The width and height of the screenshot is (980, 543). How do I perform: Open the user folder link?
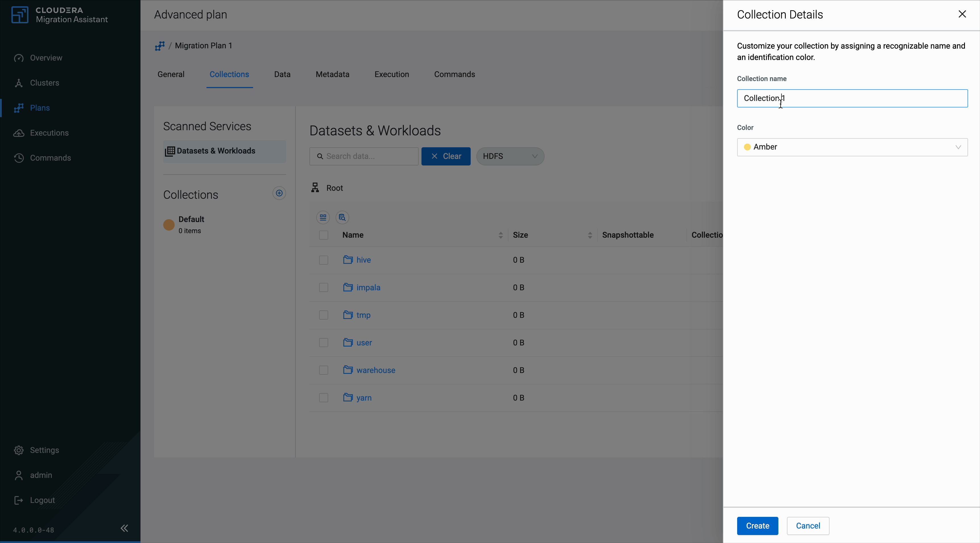364,343
